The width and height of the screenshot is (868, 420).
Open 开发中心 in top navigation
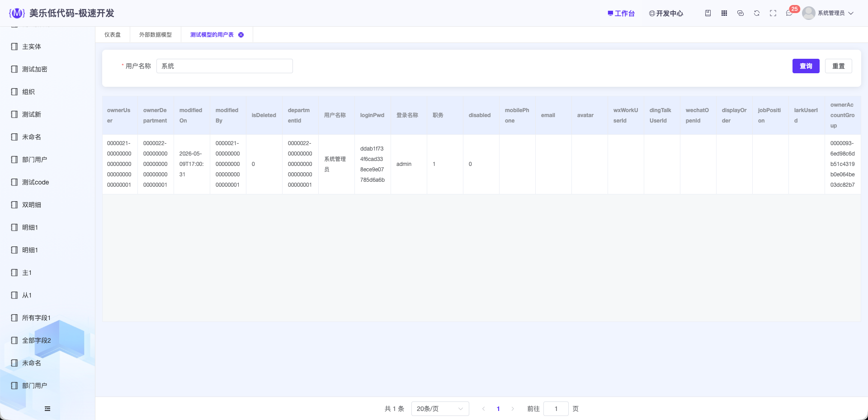666,14
